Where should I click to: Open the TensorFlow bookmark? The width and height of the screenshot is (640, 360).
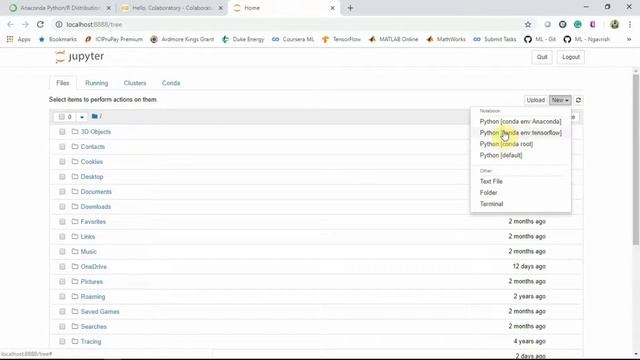[x=341, y=39]
